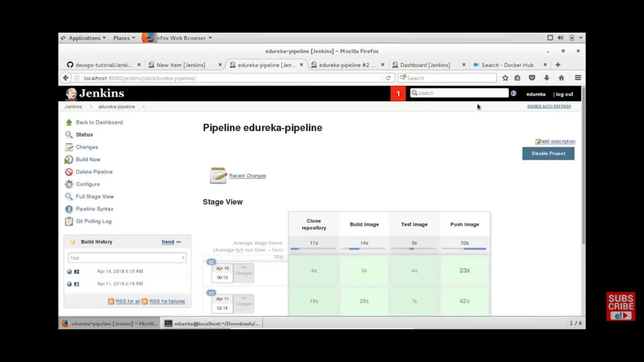Viewport: 644px width, 362px height.
Task: Click the Delete Pipeline prohibition icon
Action: [69, 172]
